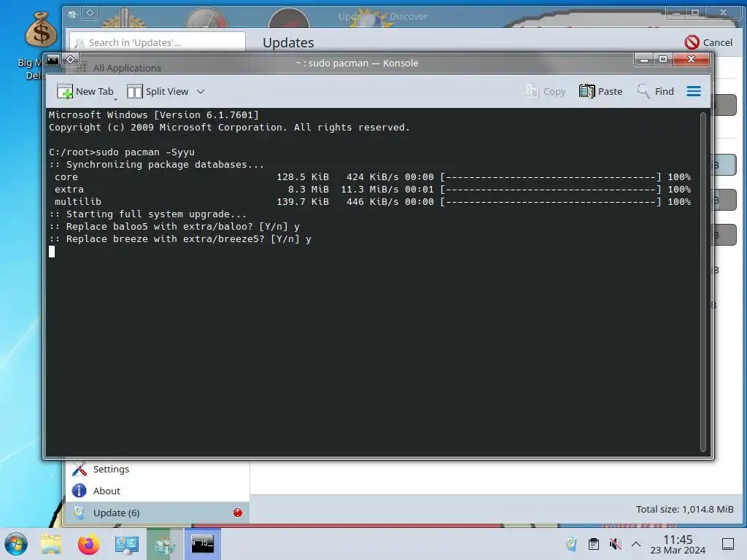
Task: Expand hidden system tray icons
Action: click(x=636, y=544)
